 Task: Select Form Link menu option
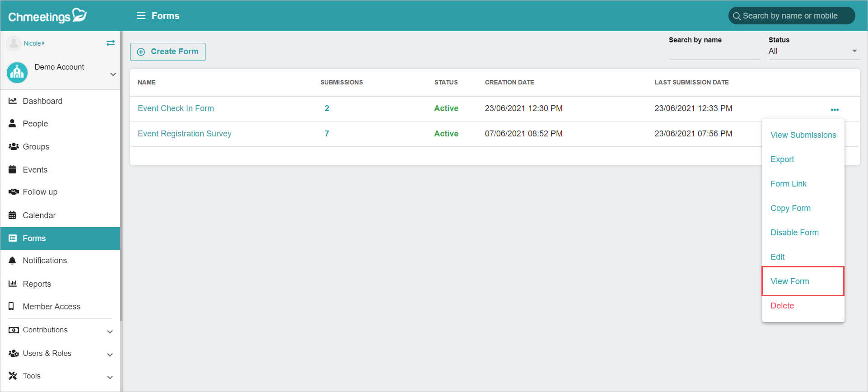789,184
